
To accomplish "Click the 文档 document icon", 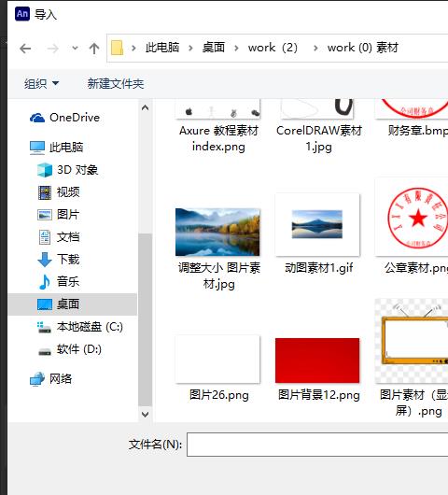I will point(45,237).
